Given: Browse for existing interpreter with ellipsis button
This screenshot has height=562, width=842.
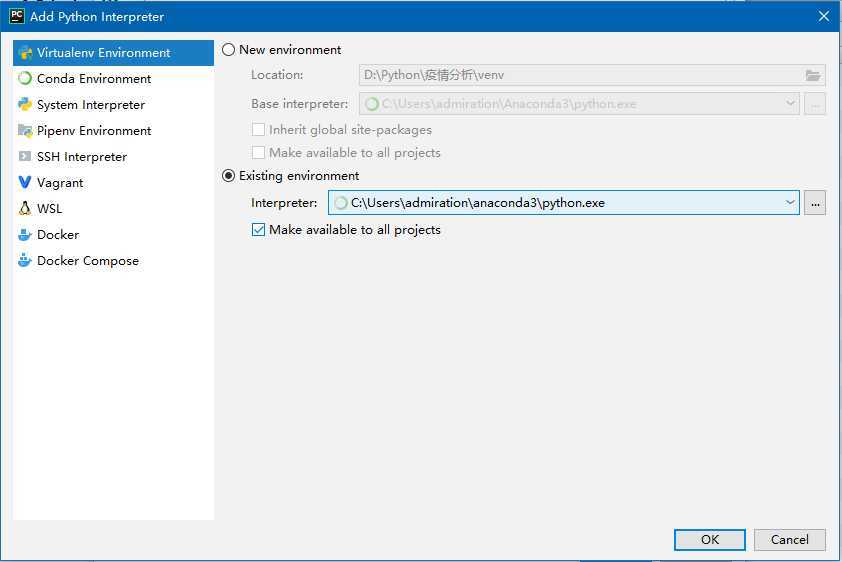Looking at the screenshot, I should 815,203.
